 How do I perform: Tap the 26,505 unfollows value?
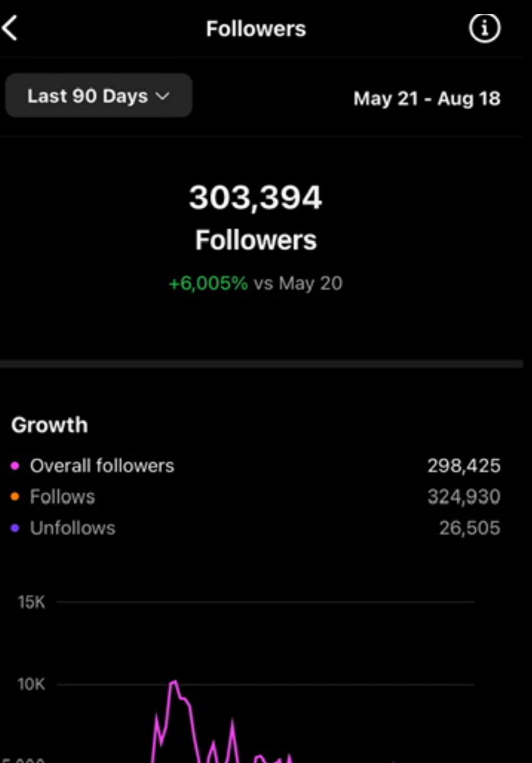click(x=470, y=528)
